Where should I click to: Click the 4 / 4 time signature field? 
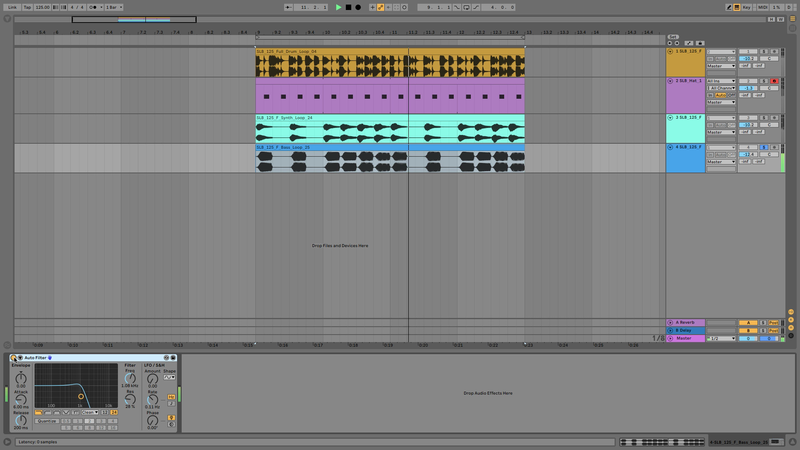[x=77, y=7]
